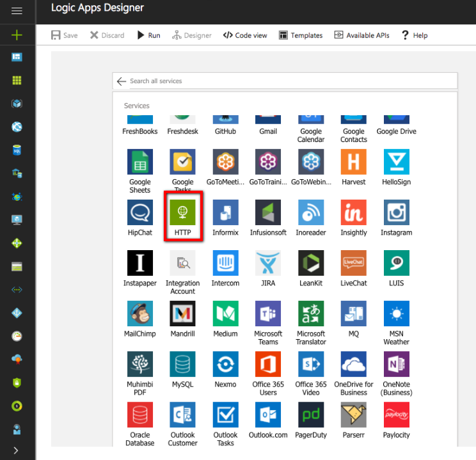Discard changes in the designer
Viewport: 476px width, 460px height.
(107, 35)
